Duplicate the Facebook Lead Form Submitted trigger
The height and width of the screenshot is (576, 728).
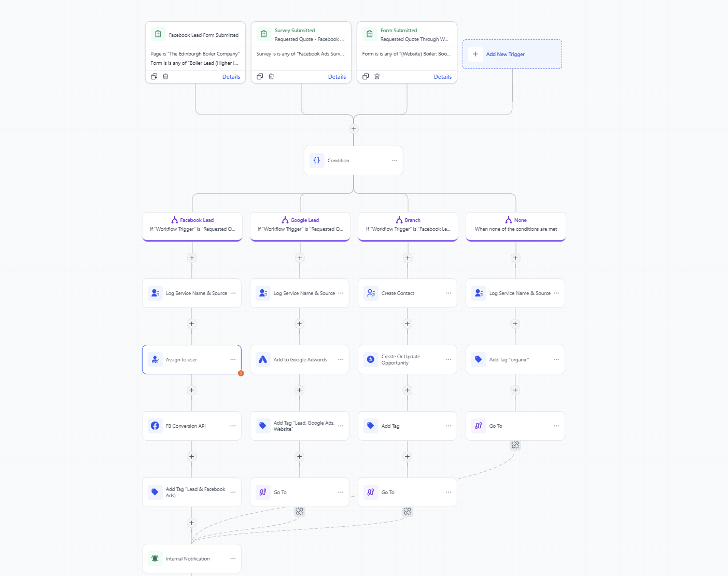(x=154, y=76)
